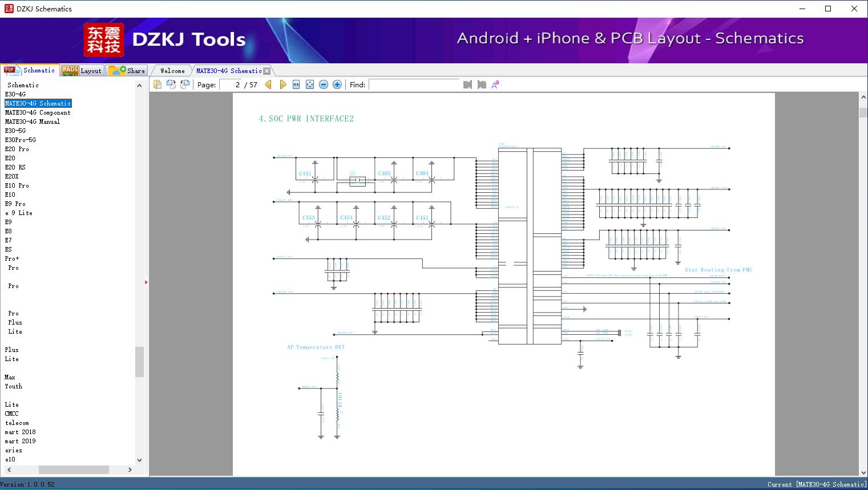This screenshot has width=868, height=490.
Task: Click the Version 1.0.0.52 status text
Action: pos(27,484)
